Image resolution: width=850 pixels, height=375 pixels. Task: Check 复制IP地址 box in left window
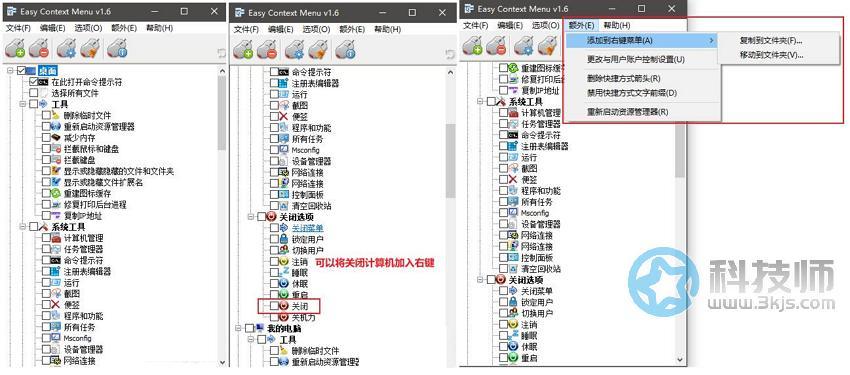(x=46, y=216)
